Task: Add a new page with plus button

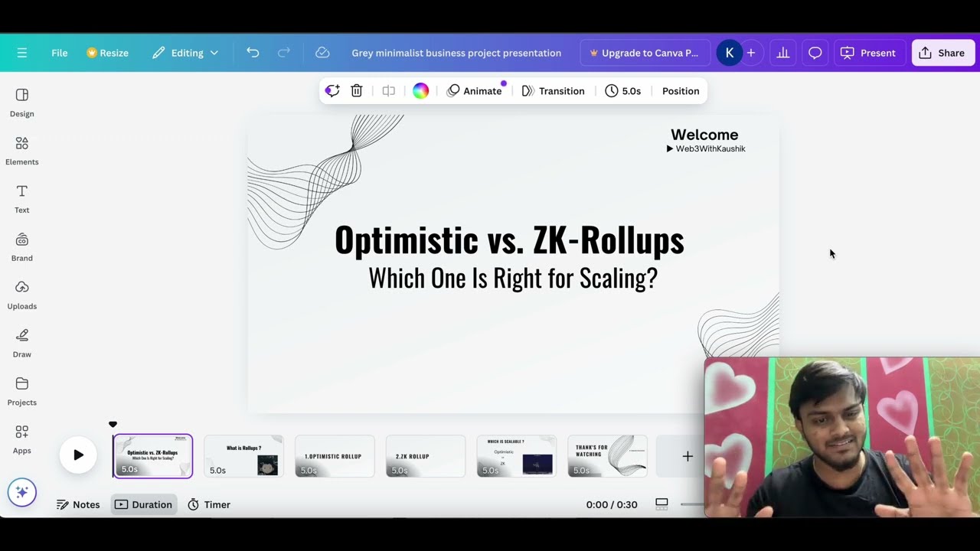Action: point(687,456)
